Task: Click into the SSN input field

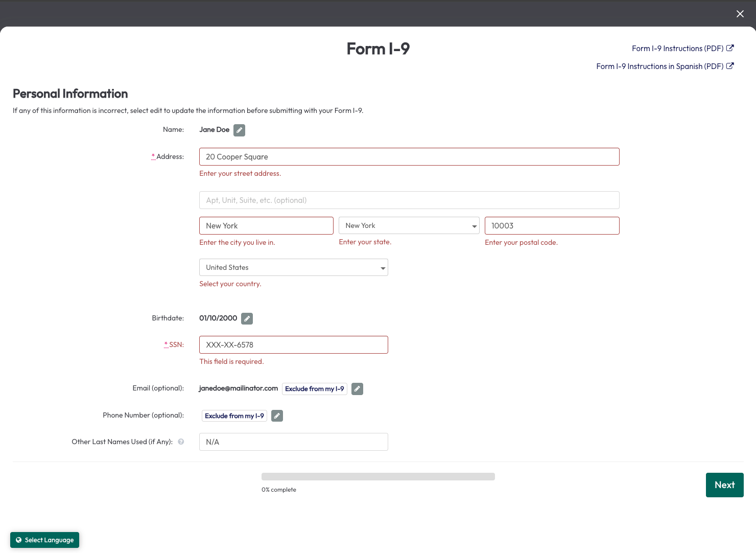Action: (293, 345)
